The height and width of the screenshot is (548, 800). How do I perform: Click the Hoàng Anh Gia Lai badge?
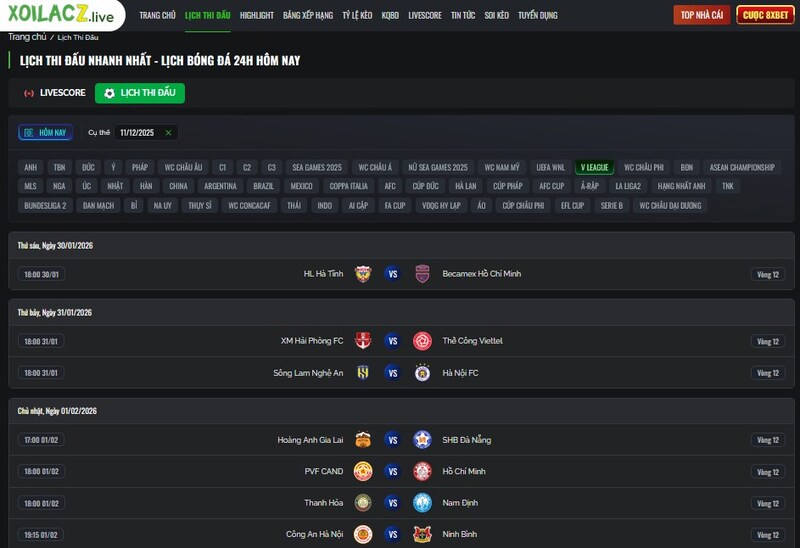point(363,440)
